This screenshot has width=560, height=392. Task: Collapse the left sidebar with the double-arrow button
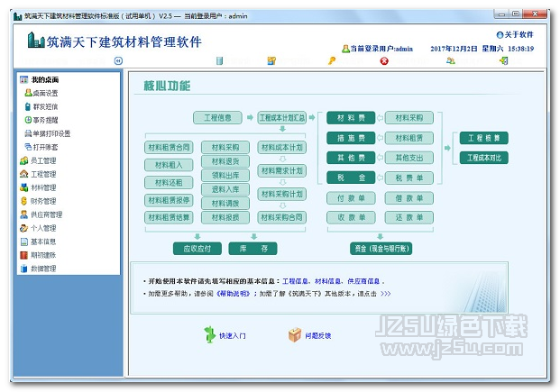[118, 61]
